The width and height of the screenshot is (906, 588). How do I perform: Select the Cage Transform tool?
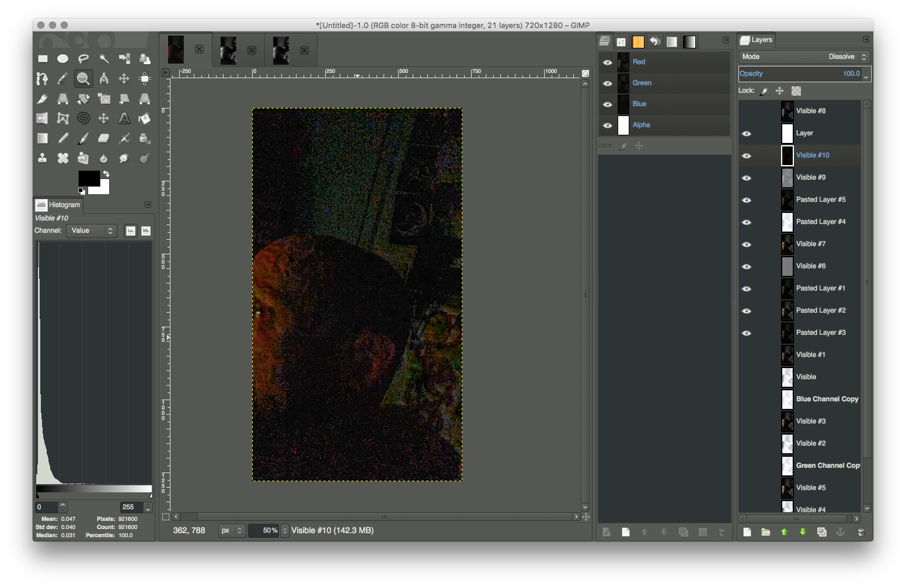[x=63, y=118]
